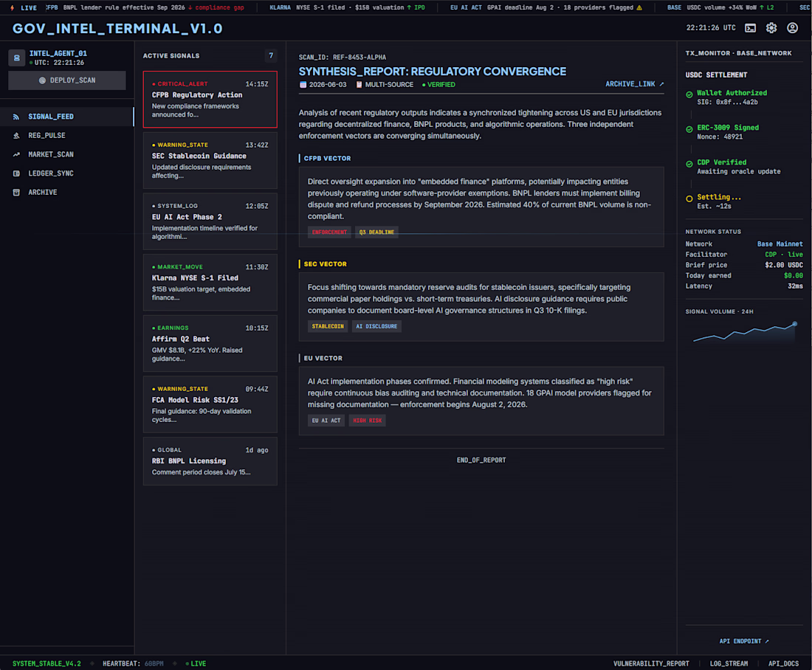Open user profile icon in header
This screenshot has width=812, height=670.
click(792, 28)
